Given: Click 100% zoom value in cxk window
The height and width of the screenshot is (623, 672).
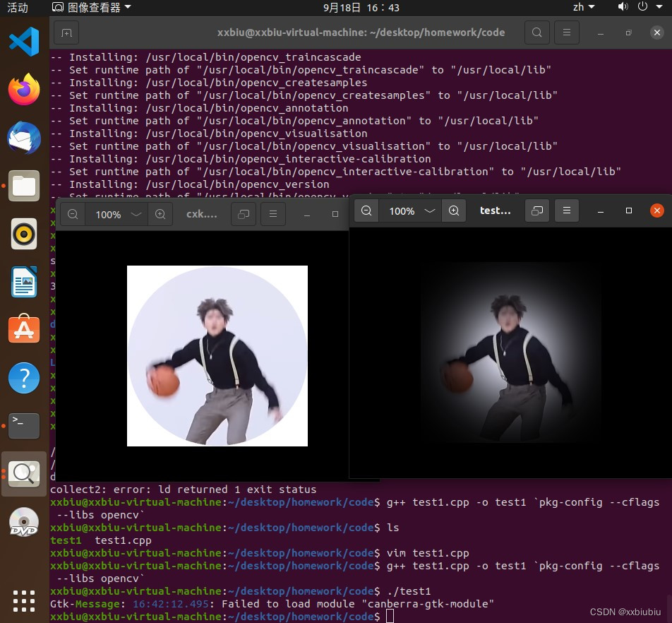Looking at the screenshot, I should point(108,215).
